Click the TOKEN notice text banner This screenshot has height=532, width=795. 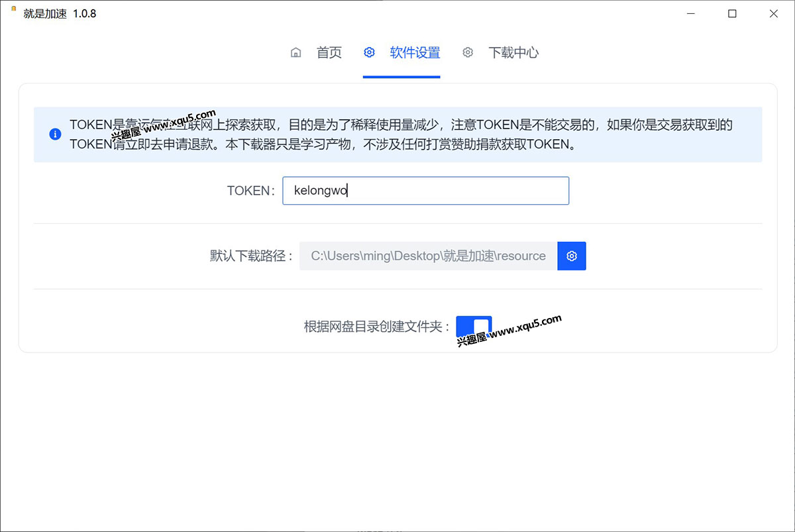click(401, 134)
